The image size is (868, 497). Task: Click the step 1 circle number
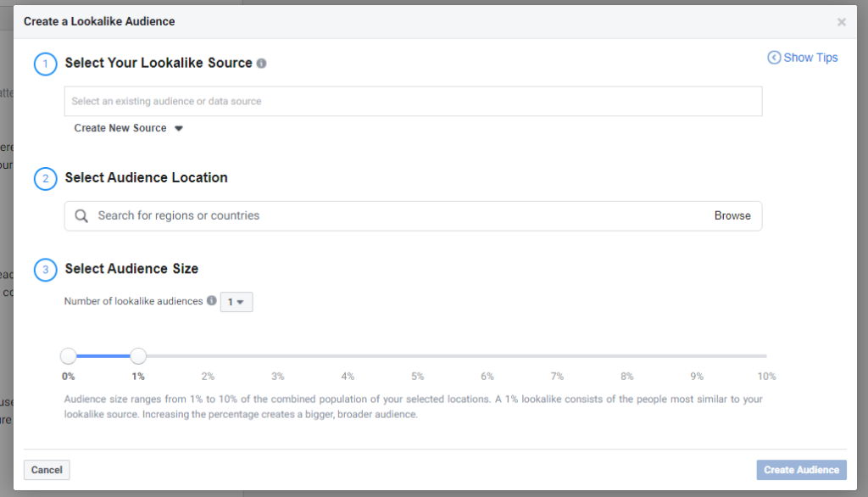[45, 64]
